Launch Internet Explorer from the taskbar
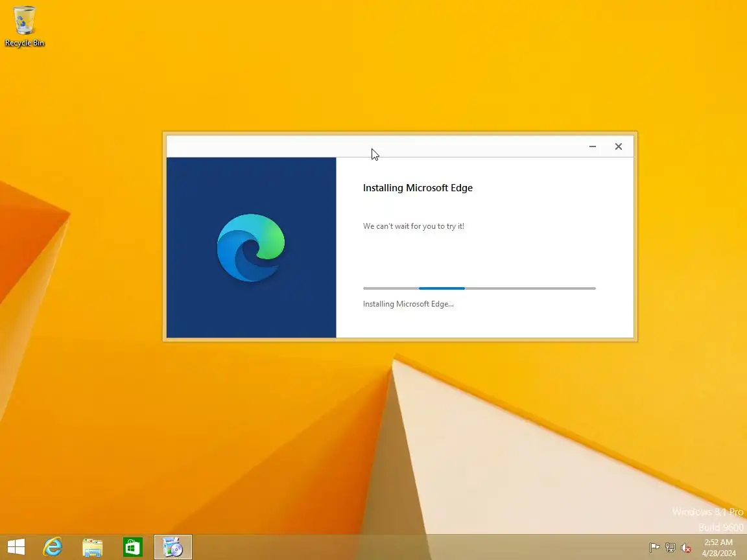 click(x=53, y=546)
